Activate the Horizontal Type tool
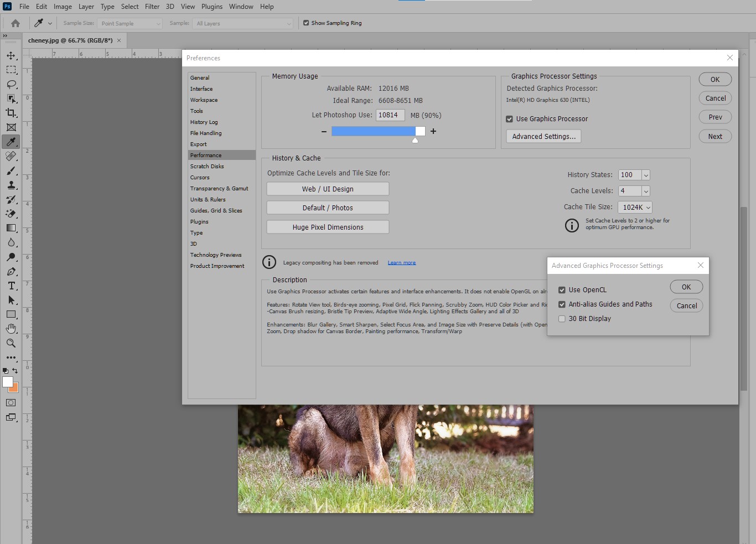This screenshot has width=756, height=544. (11, 286)
